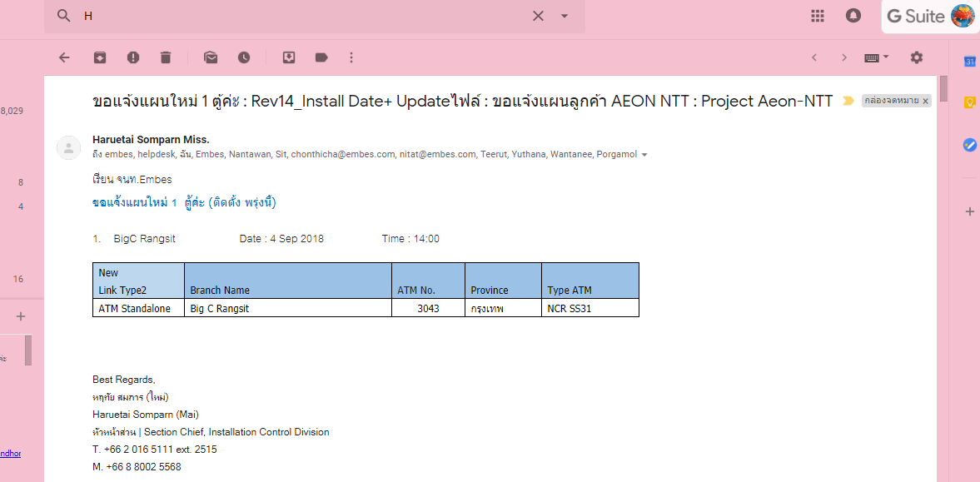Report email as spam
Screen dimensions: 980x482
click(132, 57)
